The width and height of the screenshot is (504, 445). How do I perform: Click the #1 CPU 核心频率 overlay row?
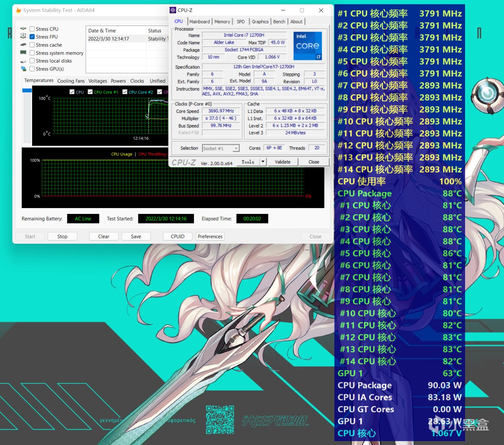tap(400, 14)
